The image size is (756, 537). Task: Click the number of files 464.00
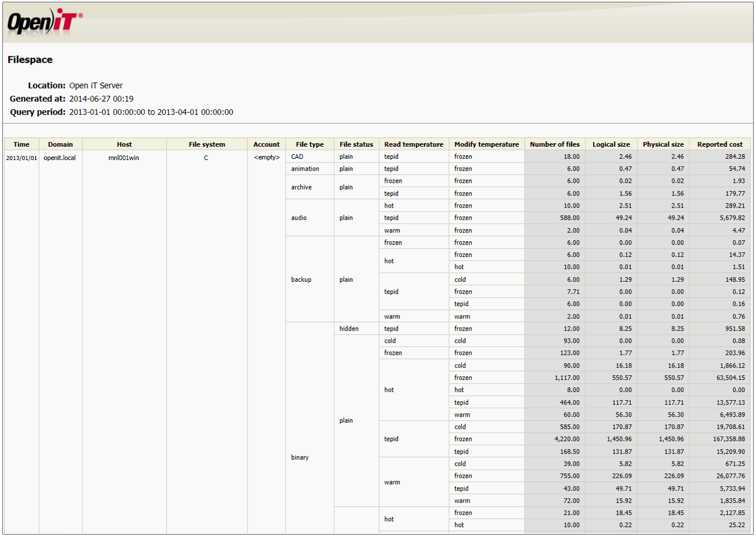click(x=570, y=402)
